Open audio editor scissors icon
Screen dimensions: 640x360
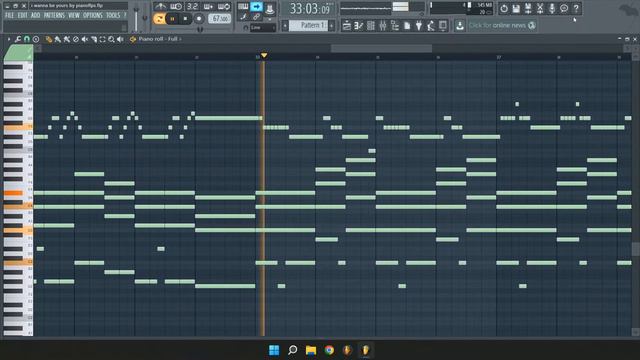pos(540,8)
